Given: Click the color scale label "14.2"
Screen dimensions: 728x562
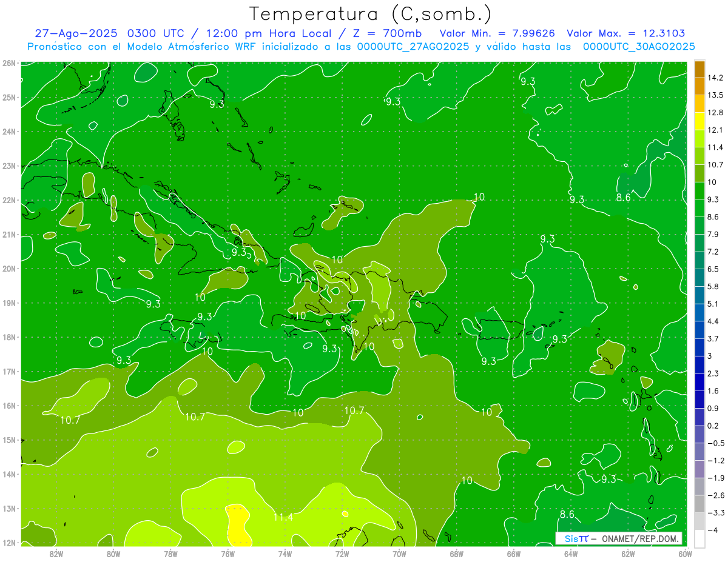Looking at the screenshot, I should click(x=716, y=78).
